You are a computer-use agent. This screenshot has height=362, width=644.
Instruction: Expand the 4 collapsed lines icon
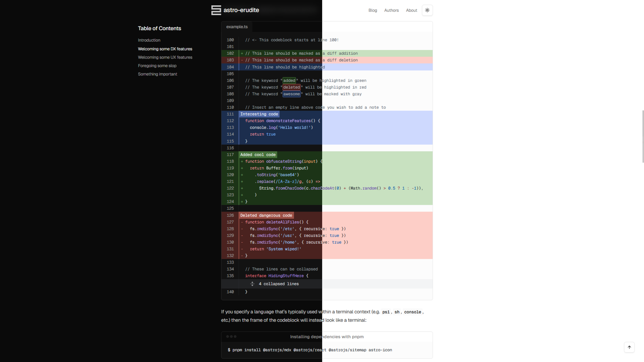click(x=252, y=284)
